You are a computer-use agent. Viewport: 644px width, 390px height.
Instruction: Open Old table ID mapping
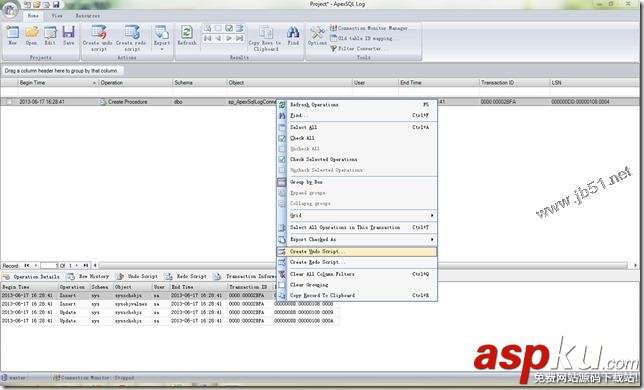click(x=361, y=38)
